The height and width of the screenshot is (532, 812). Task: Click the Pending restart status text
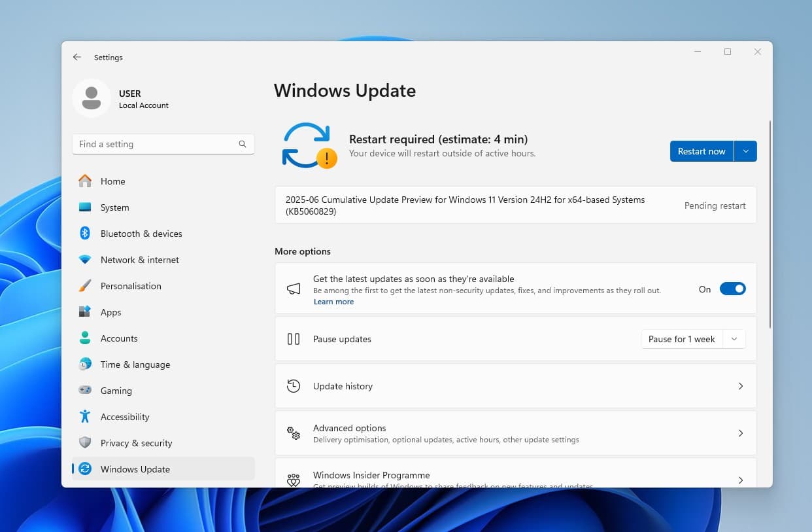click(715, 205)
